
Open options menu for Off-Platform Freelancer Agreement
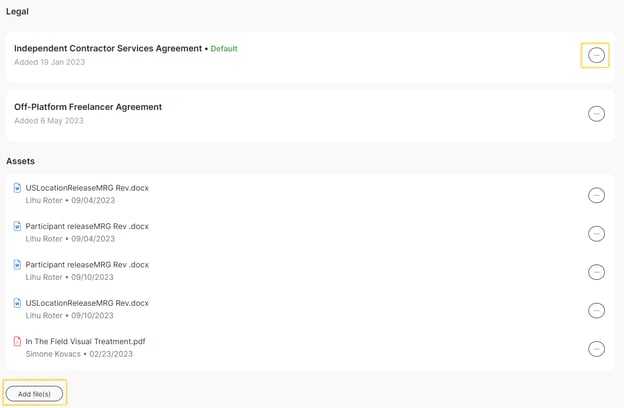click(596, 114)
